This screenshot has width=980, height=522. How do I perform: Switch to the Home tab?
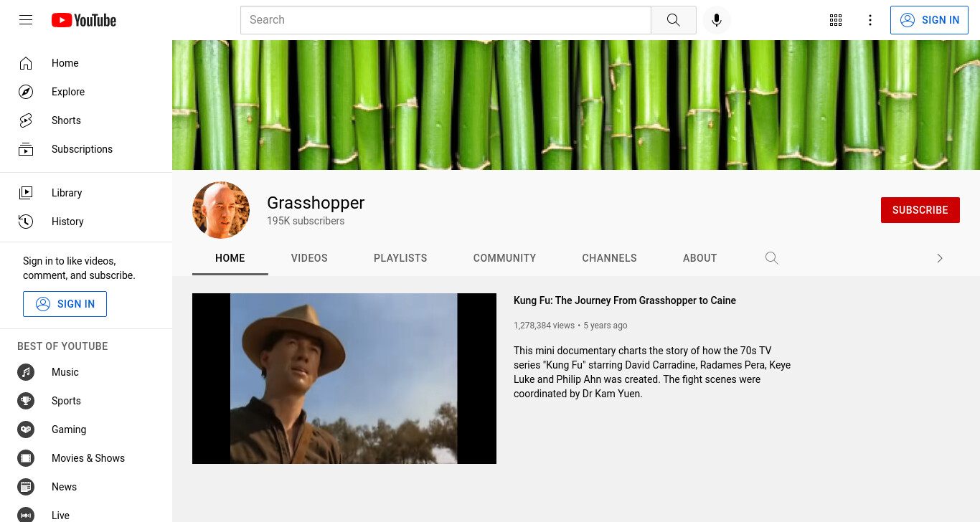coord(230,258)
